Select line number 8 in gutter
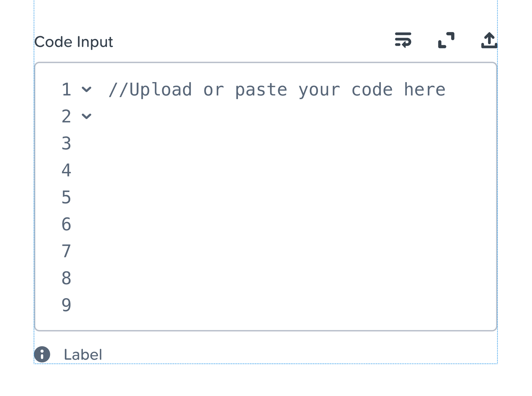This screenshot has height=396, width=532. pyautogui.click(x=66, y=278)
